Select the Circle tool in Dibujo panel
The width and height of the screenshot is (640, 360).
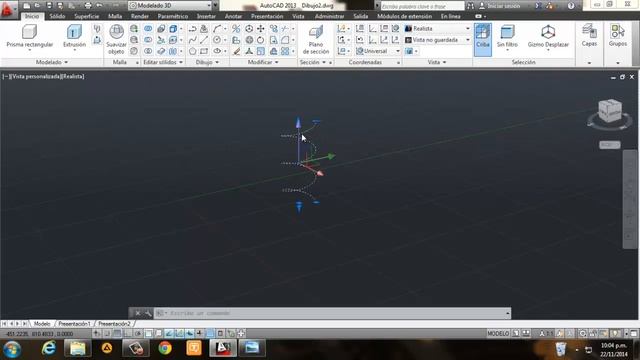point(217,40)
